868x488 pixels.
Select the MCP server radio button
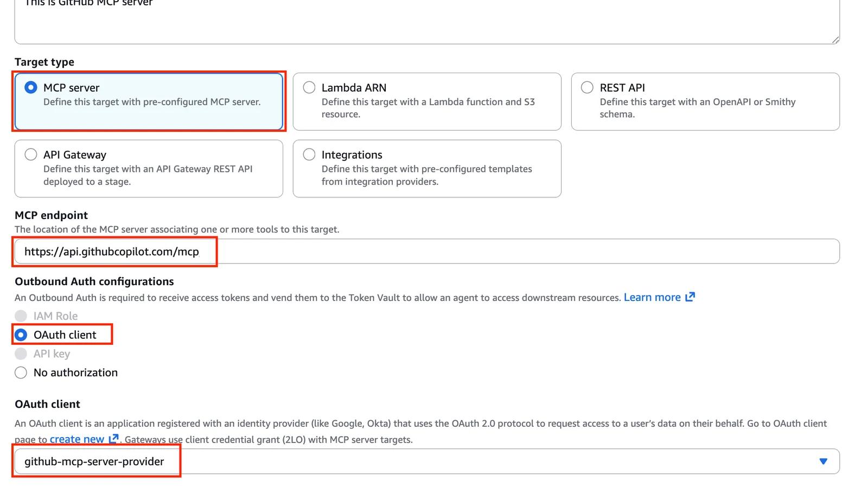click(x=31, y=87)
